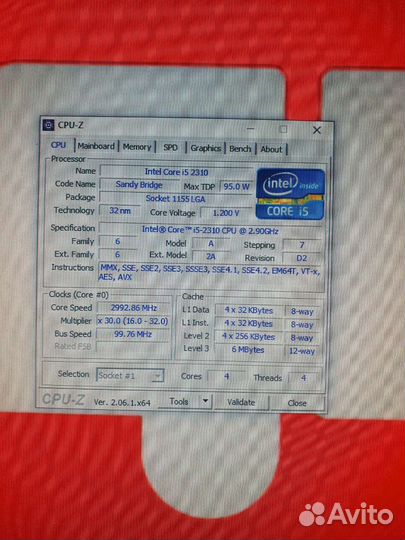The height and width of the screenshot is (540, 405).
Task: Click the 32 nm technology value
Action: [120, 210]
